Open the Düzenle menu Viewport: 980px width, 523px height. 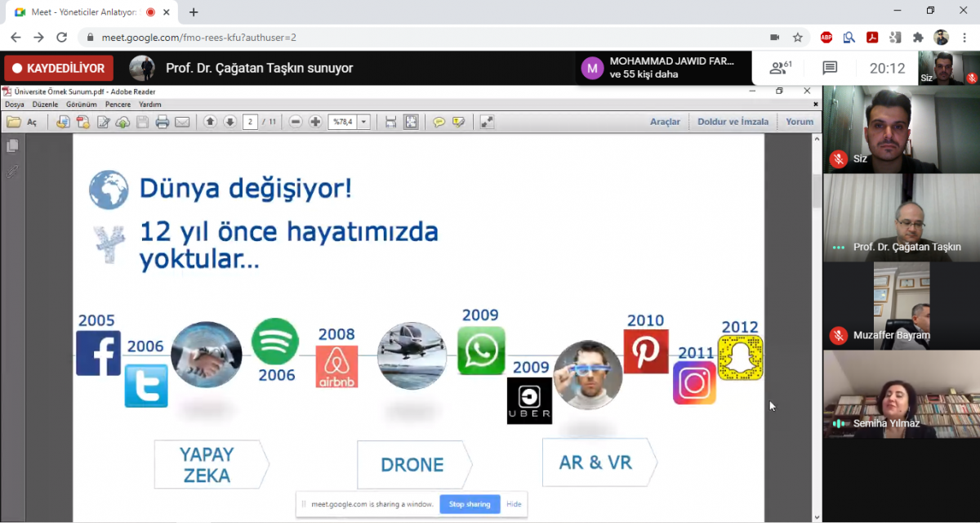(45, 105)
